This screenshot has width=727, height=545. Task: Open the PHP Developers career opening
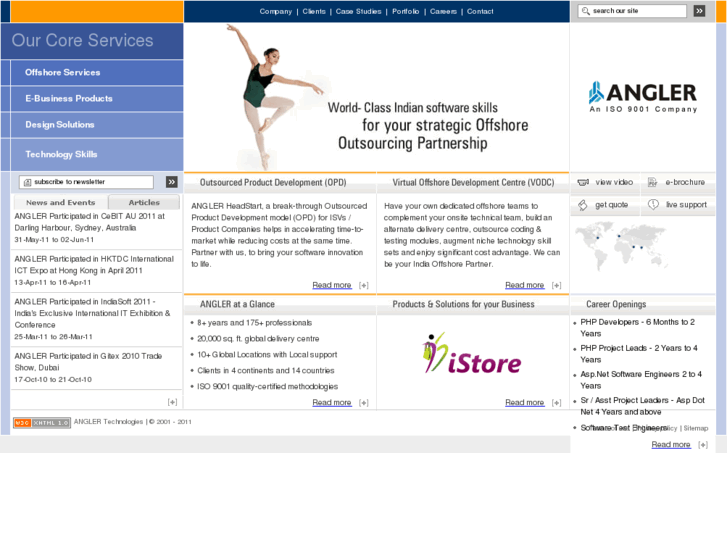[x=638, y=327]
